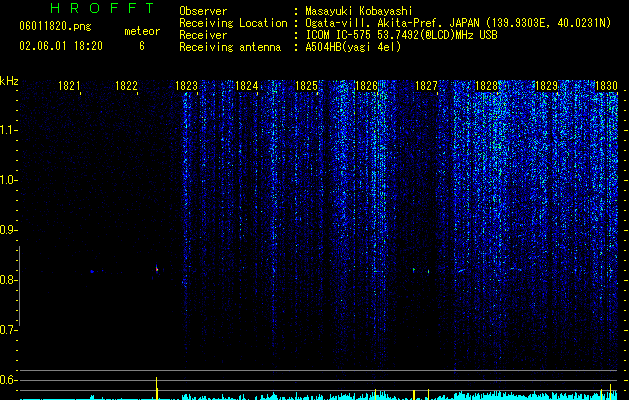The height and width of the screenshot is (400, 629).
Task: Click the date stamp 02.06.01 18:20
Action: (x=61, y=46)
